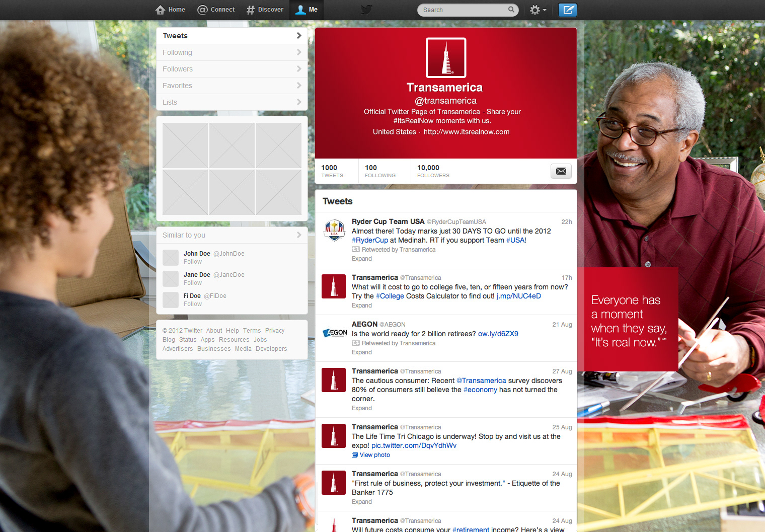Screen dimensions: 765x532
Task: Open the Following sidebar section
Action: click(232, 52)
